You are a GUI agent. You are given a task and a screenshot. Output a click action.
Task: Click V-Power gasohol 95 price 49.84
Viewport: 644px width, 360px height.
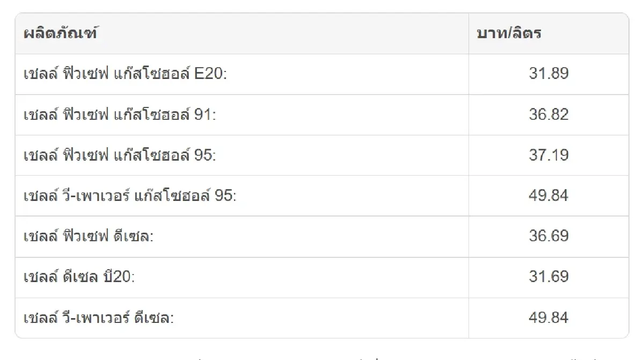[x=548, y=196]
